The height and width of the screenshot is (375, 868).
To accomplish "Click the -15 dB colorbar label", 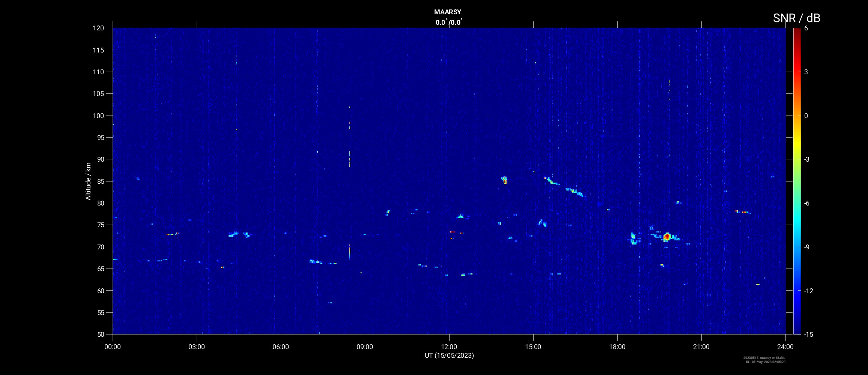I will click(809, 334).
